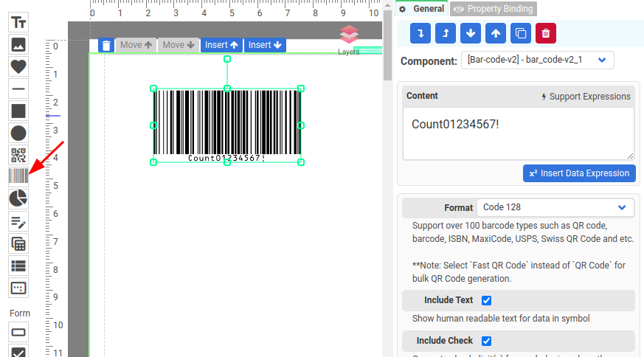Screen dimensions: 644x357
Task: Click the Insert down button
Action: pyautogui.click(x=265, y=45)
